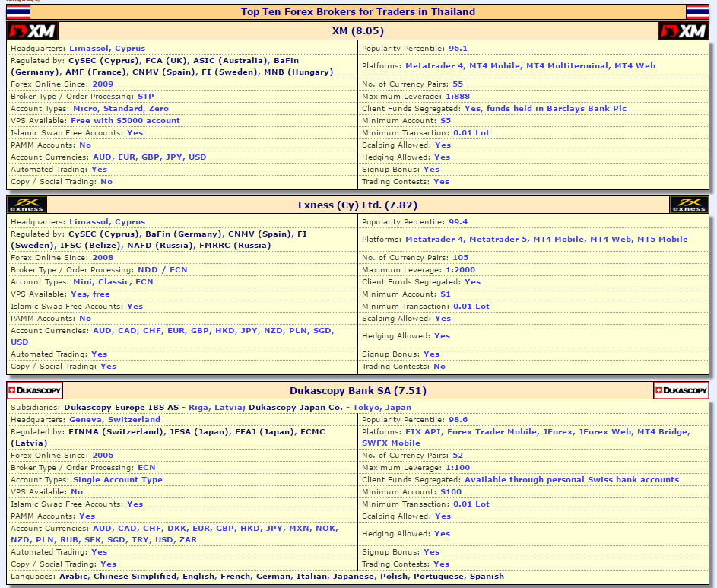Click the Thailand flag right of the page title

point(697,12)
